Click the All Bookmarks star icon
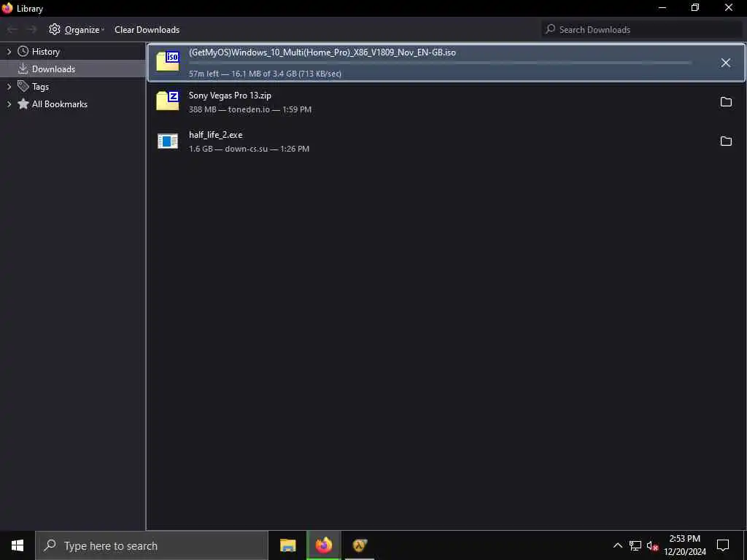This screenshot has width=747, height=560. 23,104
